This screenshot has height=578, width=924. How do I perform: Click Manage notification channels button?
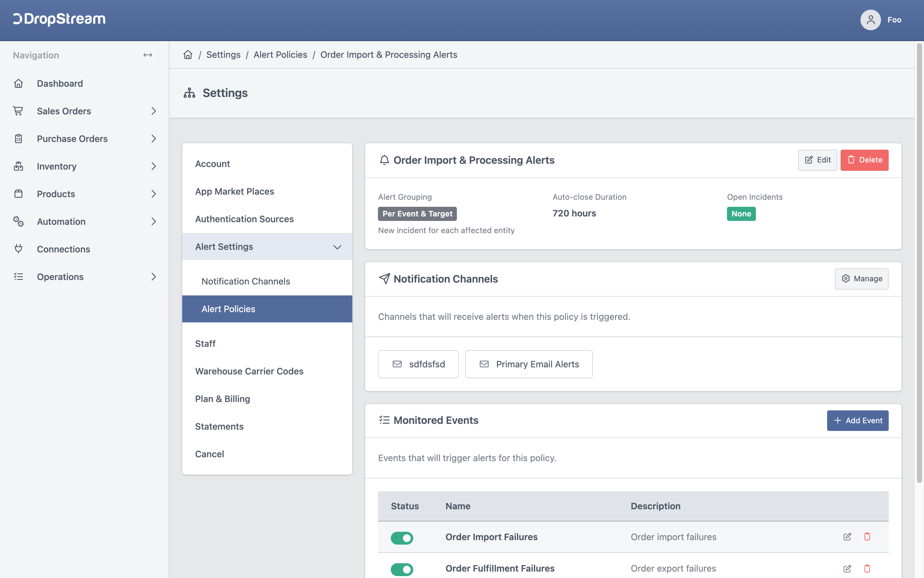(x=861, y=279)
